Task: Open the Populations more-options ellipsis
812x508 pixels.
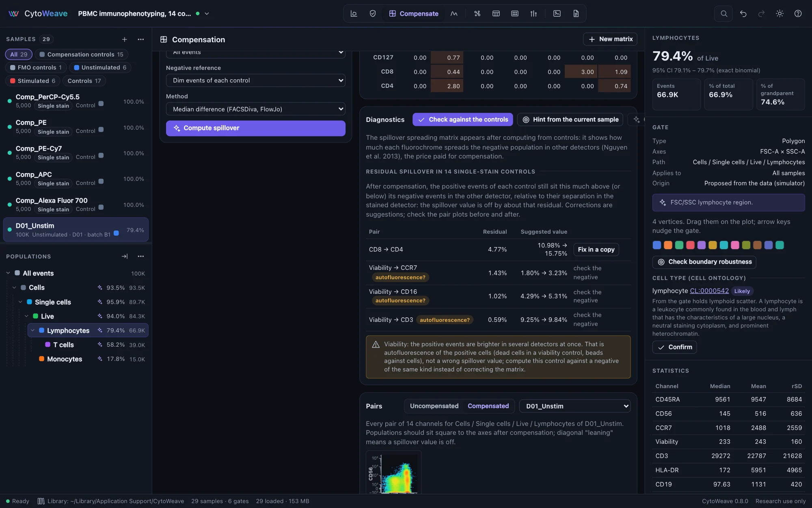Action: point(141,256)
